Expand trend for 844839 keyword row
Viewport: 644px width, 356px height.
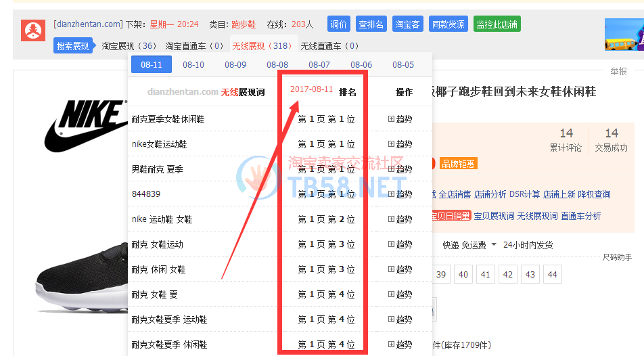coord(400,194)
